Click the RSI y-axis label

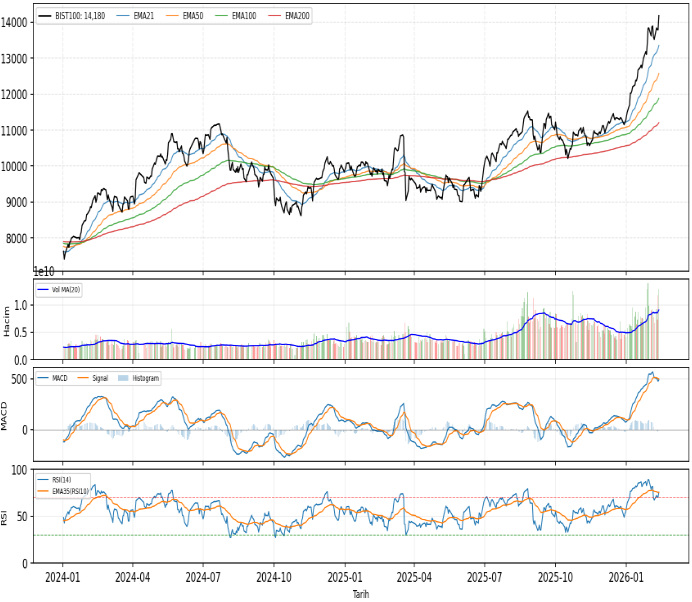pos(8,517)
